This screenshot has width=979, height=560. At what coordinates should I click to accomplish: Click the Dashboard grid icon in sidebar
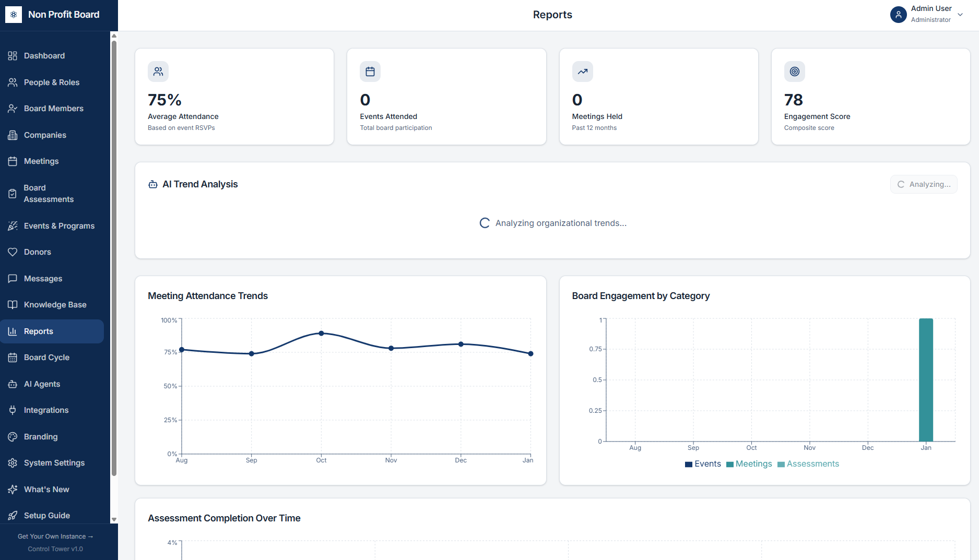click(13, 56)
